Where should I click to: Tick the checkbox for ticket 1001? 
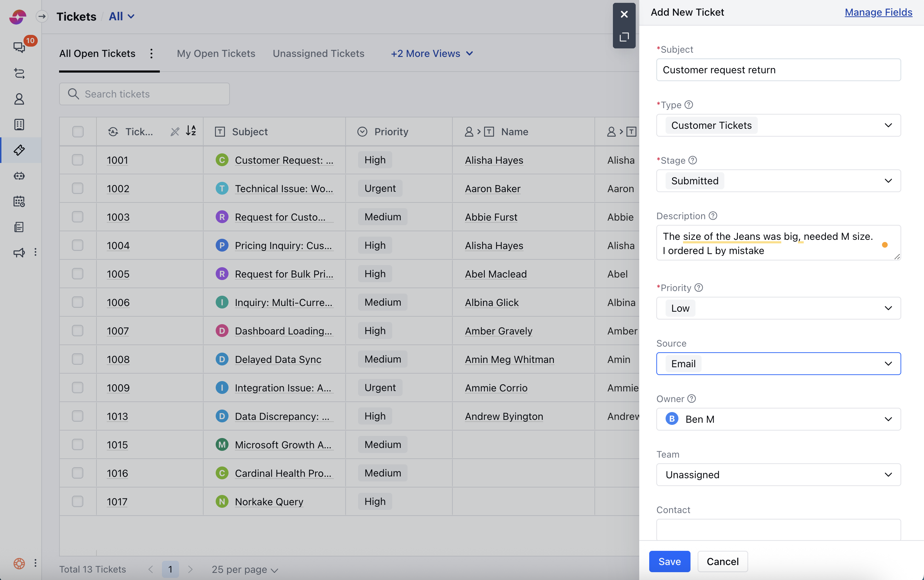pyautogui.click(x=78, y=160)
